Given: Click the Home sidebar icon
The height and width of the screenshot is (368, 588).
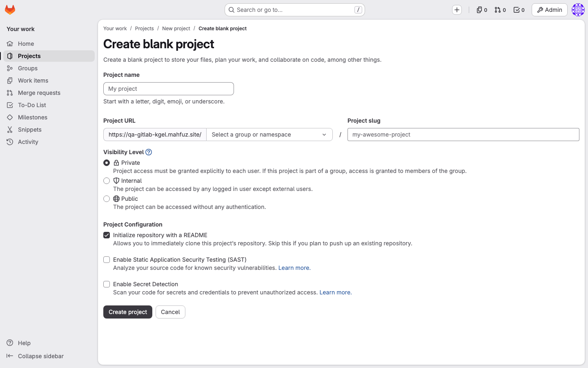Looking at the screenshot, I should click(x=10, y=44).
